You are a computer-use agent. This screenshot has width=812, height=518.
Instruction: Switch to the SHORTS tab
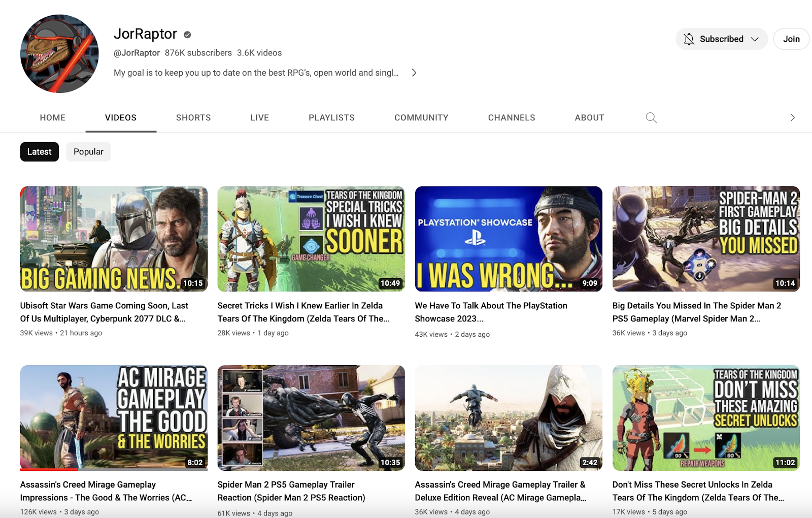pos(193,118)
